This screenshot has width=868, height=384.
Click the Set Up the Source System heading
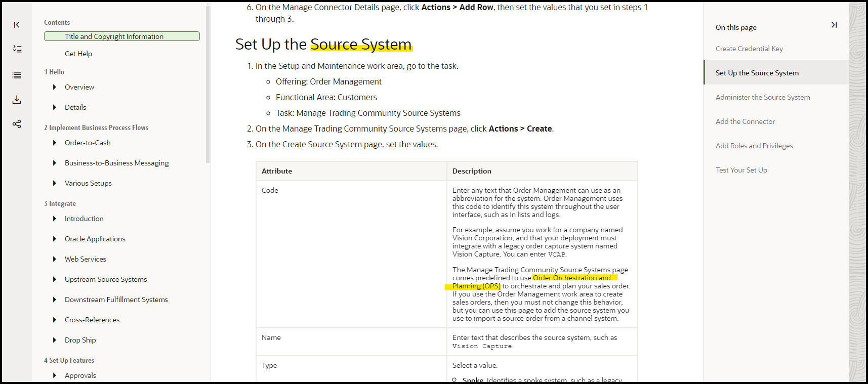(323, 45)
